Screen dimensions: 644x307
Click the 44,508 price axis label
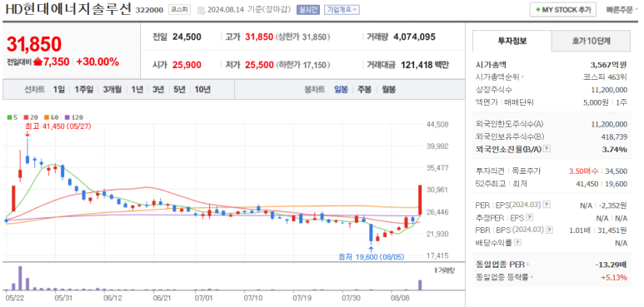point(437,124)
